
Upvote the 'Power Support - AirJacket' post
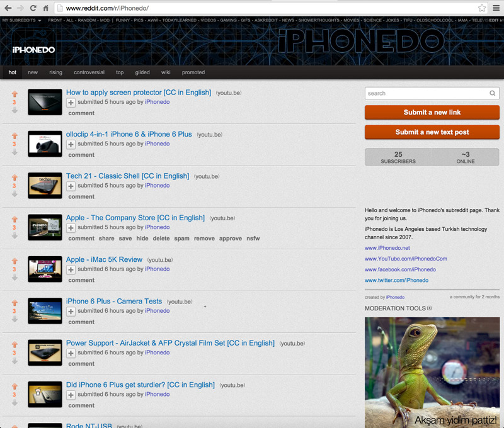14,344
